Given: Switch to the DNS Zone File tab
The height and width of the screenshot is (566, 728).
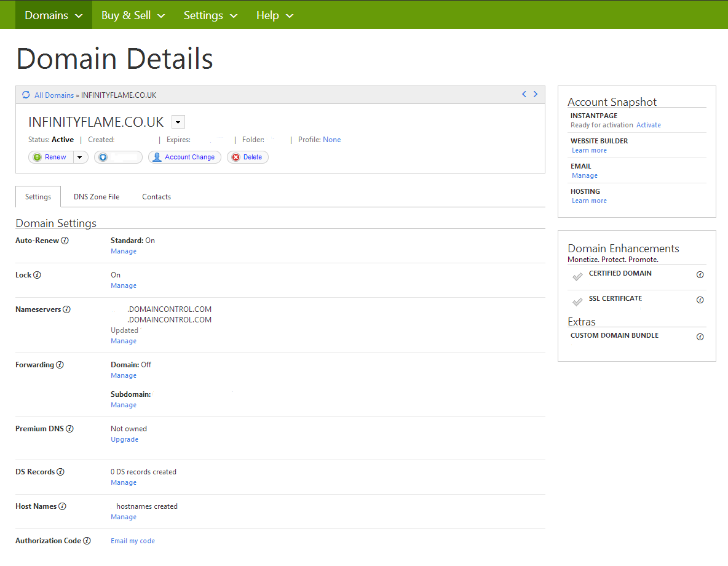Looking at the screenshot, I should click(x=97, y=197).
